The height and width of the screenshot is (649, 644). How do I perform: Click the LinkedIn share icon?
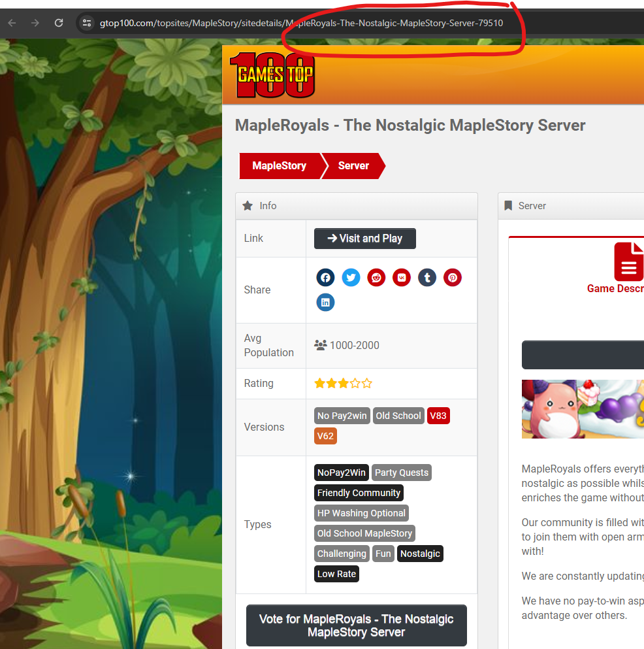325,303
